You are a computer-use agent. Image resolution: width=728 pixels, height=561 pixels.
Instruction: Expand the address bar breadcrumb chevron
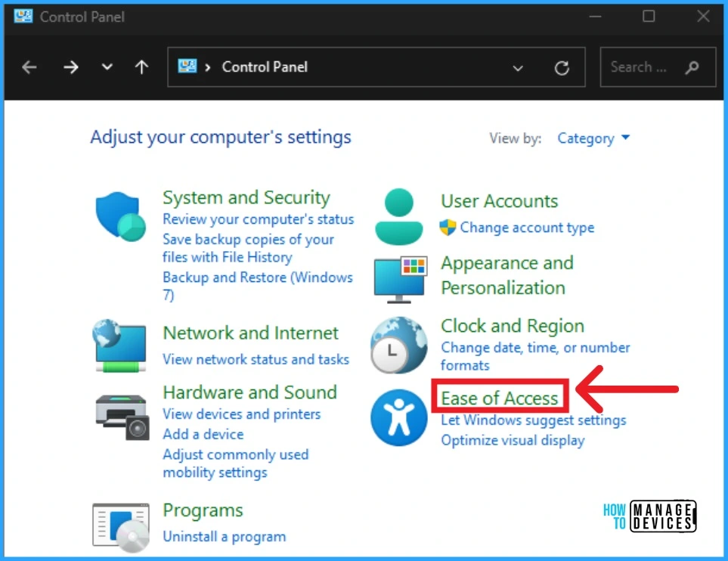[208, 68]
